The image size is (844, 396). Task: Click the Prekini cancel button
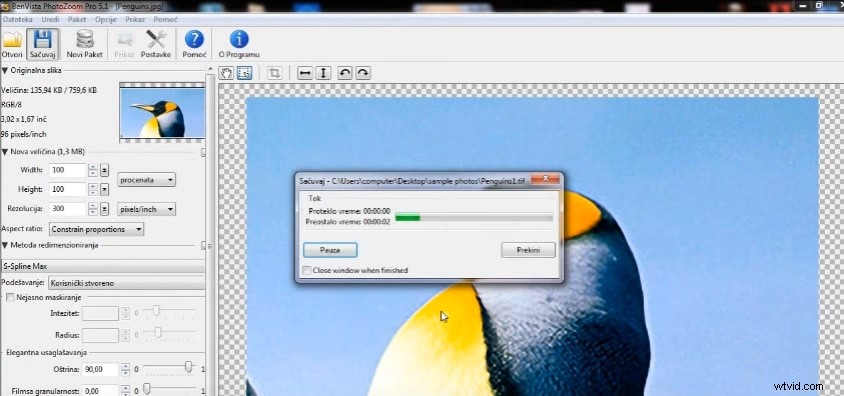(x=528, y=250)
